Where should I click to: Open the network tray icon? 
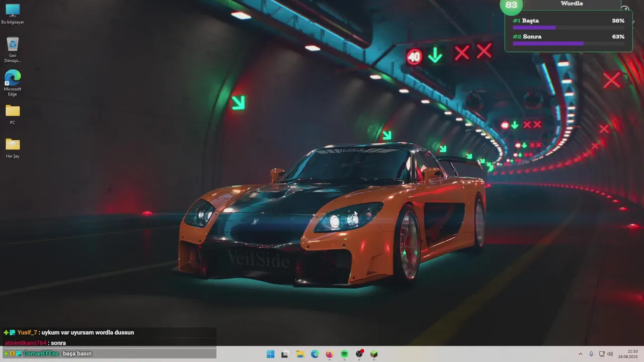(602, 354)
